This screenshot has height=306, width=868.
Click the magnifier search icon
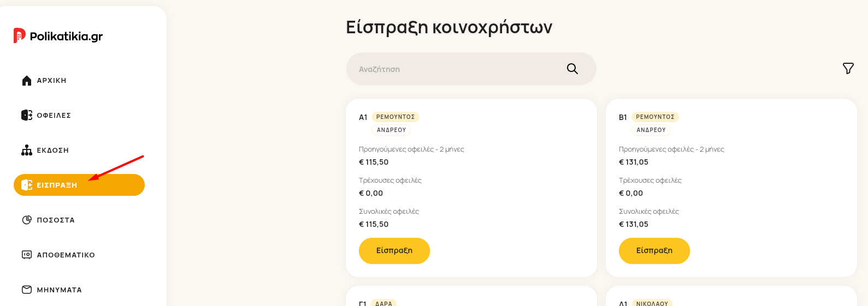point(572,69)
